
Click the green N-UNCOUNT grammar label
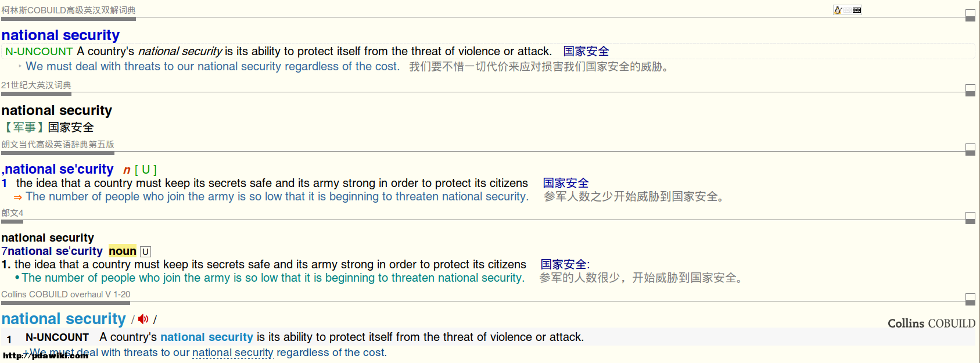click(x=39, y=52)
